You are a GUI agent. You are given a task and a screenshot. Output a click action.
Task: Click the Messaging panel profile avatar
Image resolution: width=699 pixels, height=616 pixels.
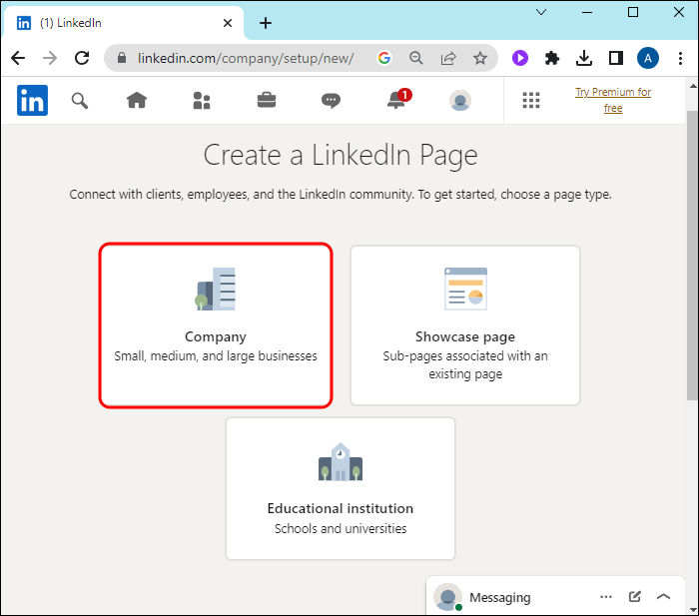448,597
